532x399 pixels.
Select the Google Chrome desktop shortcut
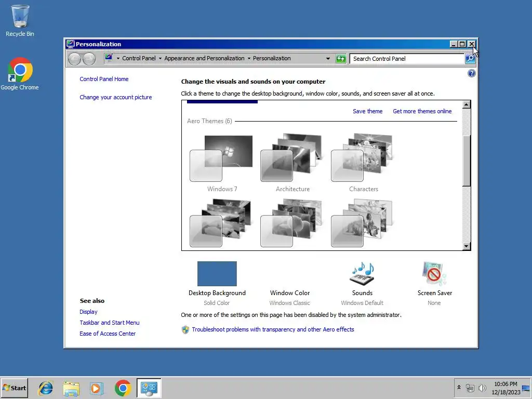point(20,74)
